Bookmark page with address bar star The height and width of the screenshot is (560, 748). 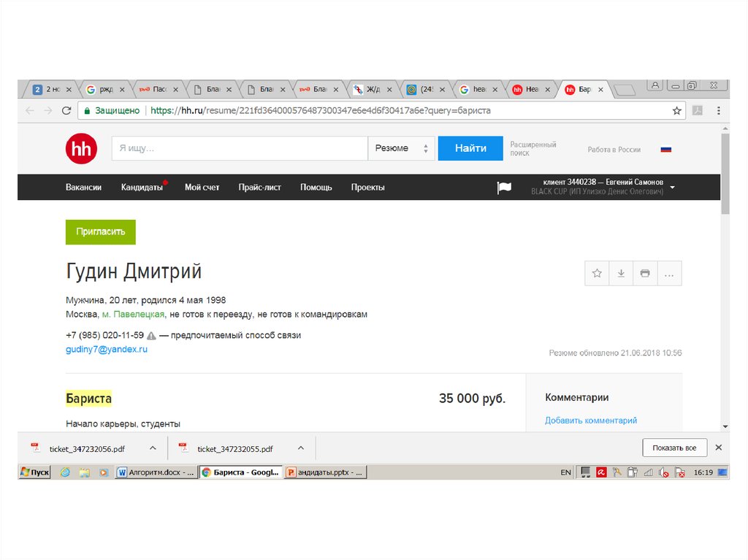click(676, 111)
